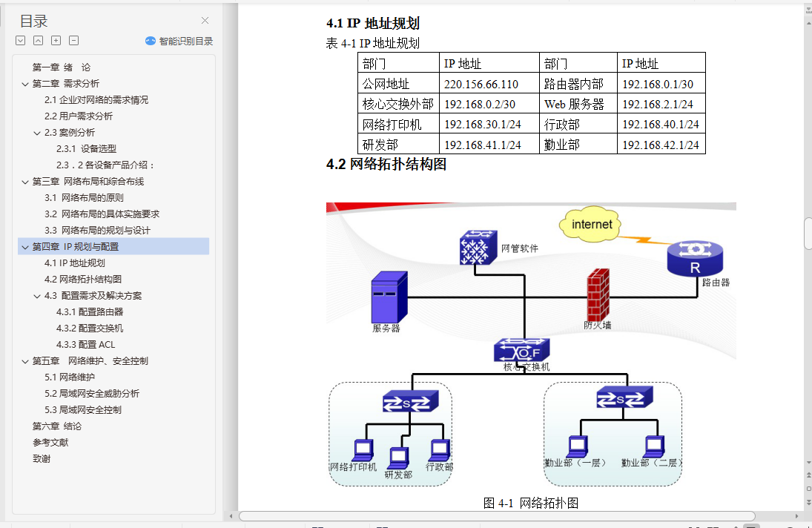Click the collapse-all-levels up-arrow icon in 目录 toolbar
This screenshot has height=528, width=812.
[x=39, y=40]
